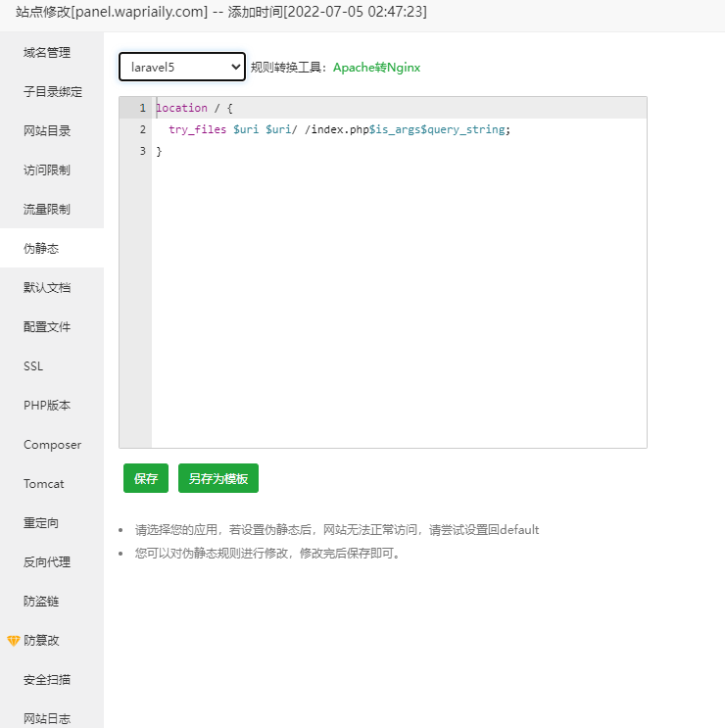Select the Composer tab
The image size is (725, 728).
click(53, 444)
